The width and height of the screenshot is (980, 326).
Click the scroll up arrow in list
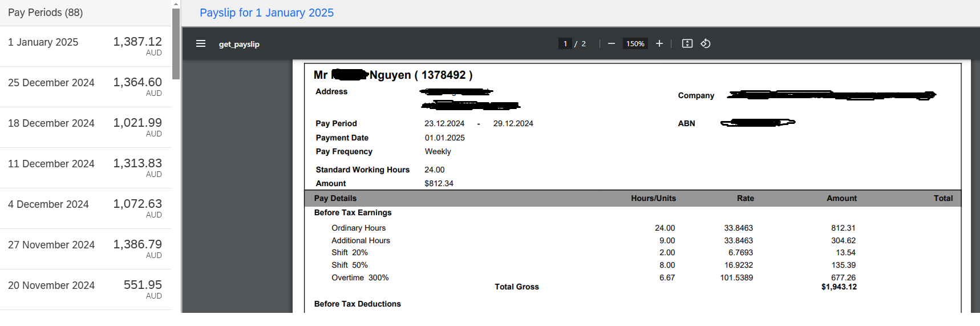tap(176, 4)
